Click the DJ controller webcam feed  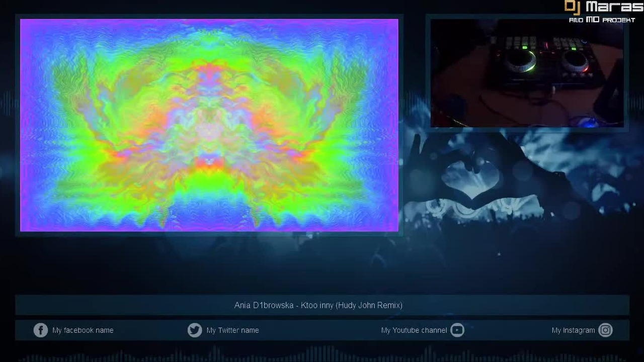point(527,73)
